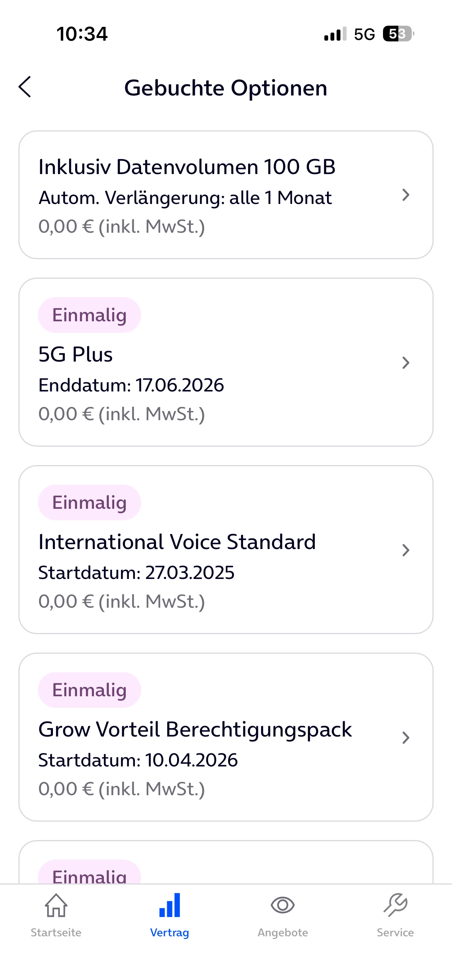This screenshot has height=980, width=452.
Task: Tap the Gebuchte Optionen page heading
Action: pyautogui.click(x=226, y=88)
